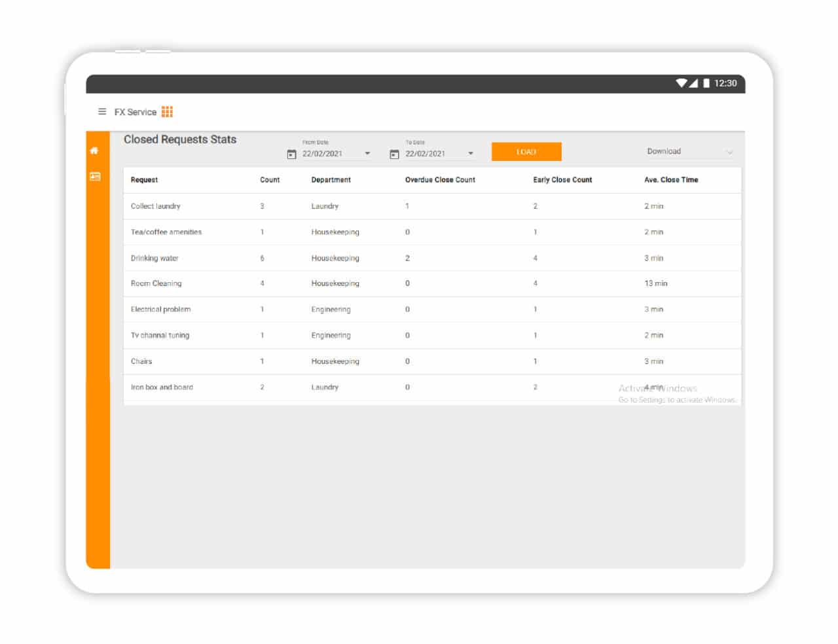The image size is (838, 644).
Task: Click the FX Service title label
Action: coord(134,112)
